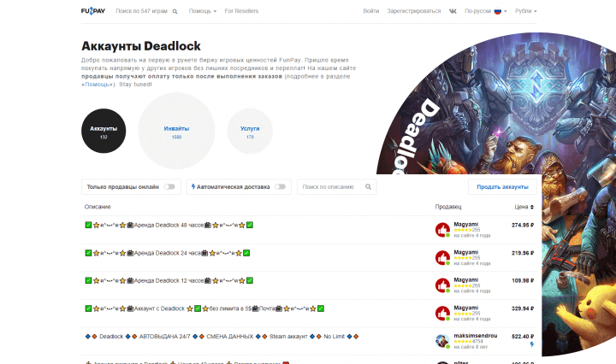
Task: Open the Помощь link in intro paragraph
Action: click(97, 85)
